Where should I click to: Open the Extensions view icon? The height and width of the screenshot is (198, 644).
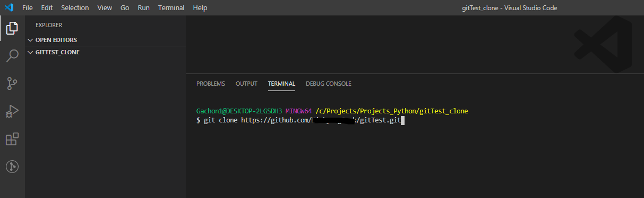click(12, 139)
